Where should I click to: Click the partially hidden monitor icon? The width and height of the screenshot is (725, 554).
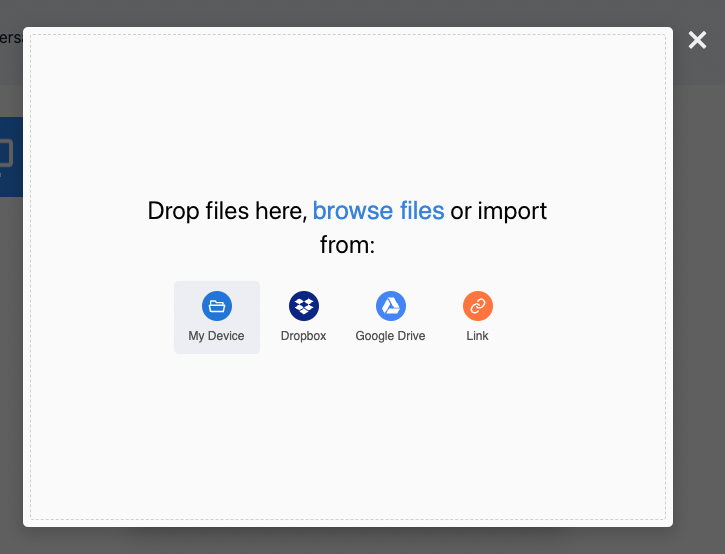click(x=6, y=155)
